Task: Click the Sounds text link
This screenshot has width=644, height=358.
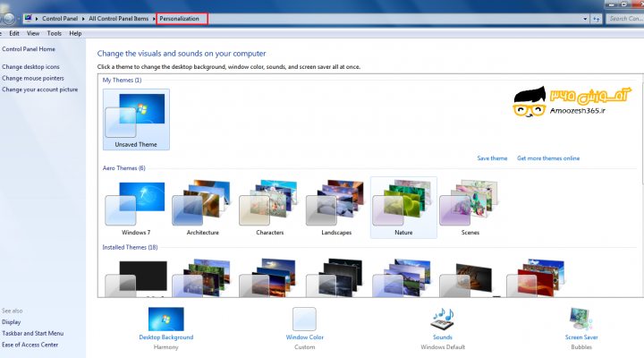Action: pos(443,337)
